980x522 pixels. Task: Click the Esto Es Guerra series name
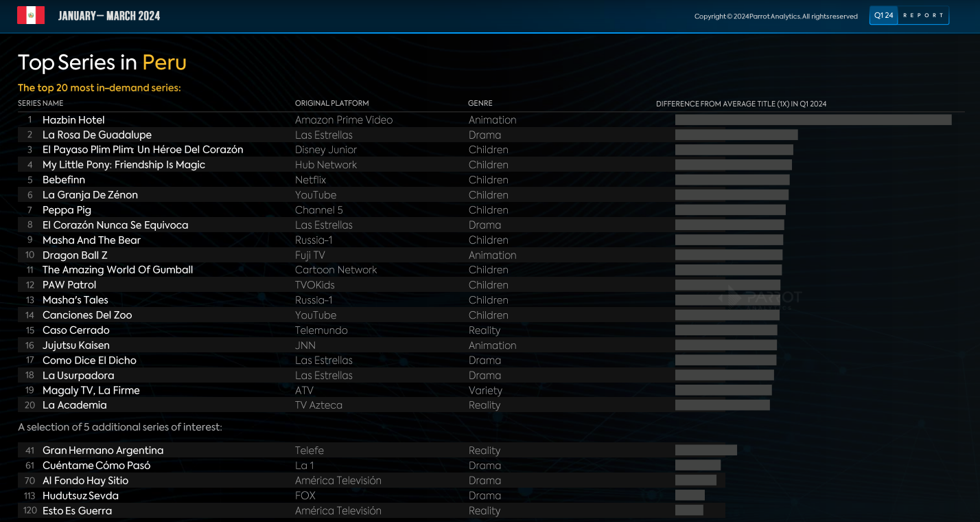point(77,511)
